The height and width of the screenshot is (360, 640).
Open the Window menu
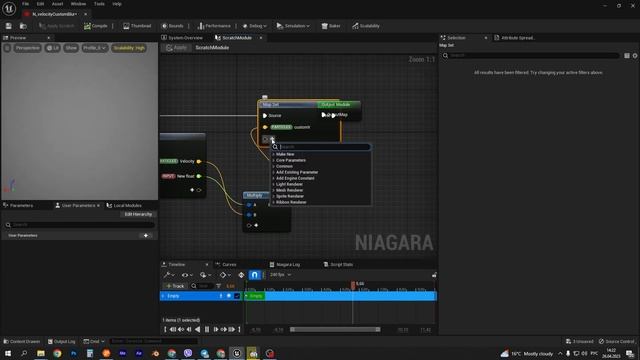point(78,4)
